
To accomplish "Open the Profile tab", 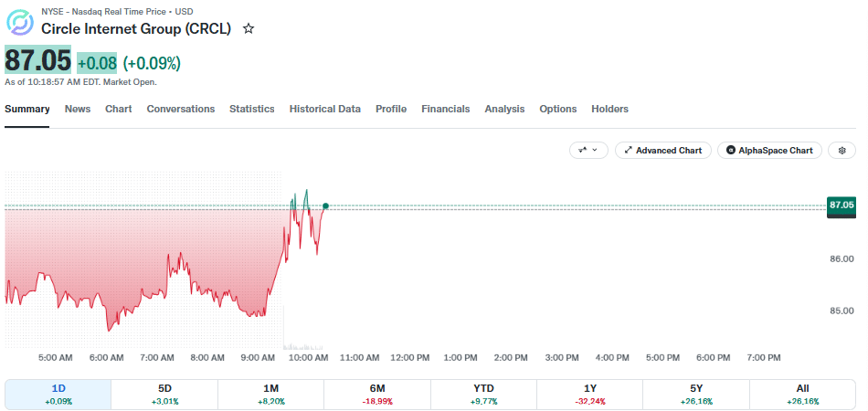I will [x=391, y=109].
